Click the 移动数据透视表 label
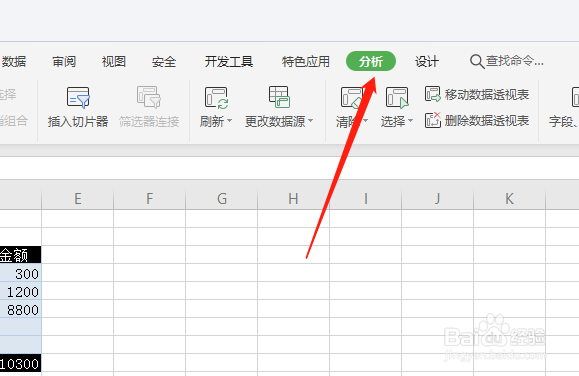The width and height of the screenshot is (579, 376). click(x=487, y=95)
